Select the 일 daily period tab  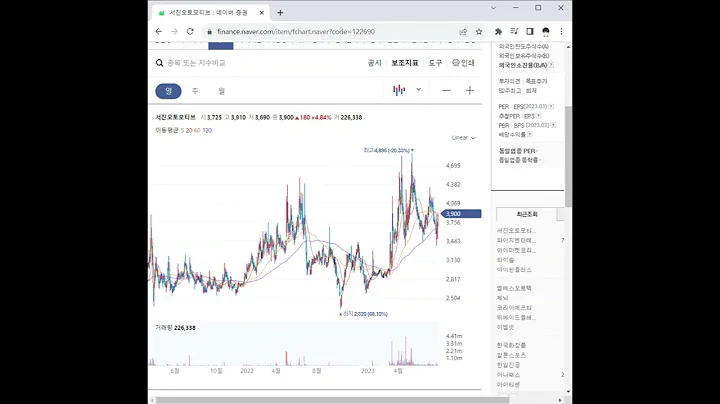pyautogui.click(x=169, y=91)
